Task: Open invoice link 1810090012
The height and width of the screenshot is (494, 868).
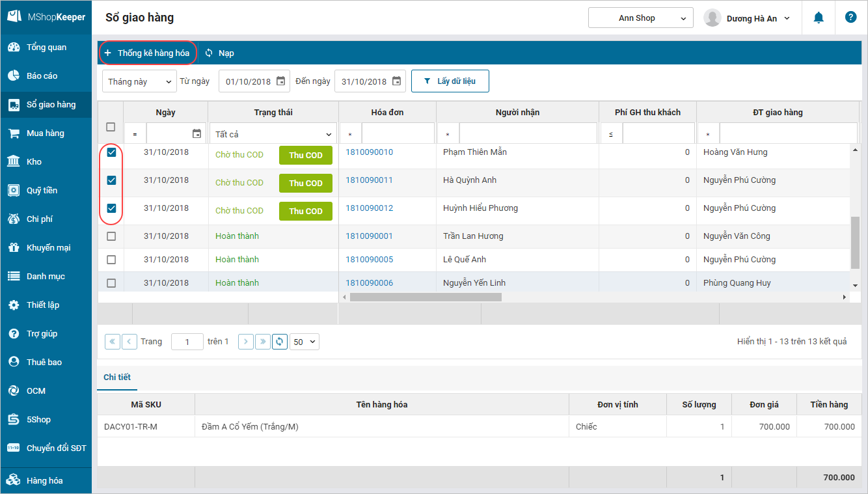Action: pos(369,208)
